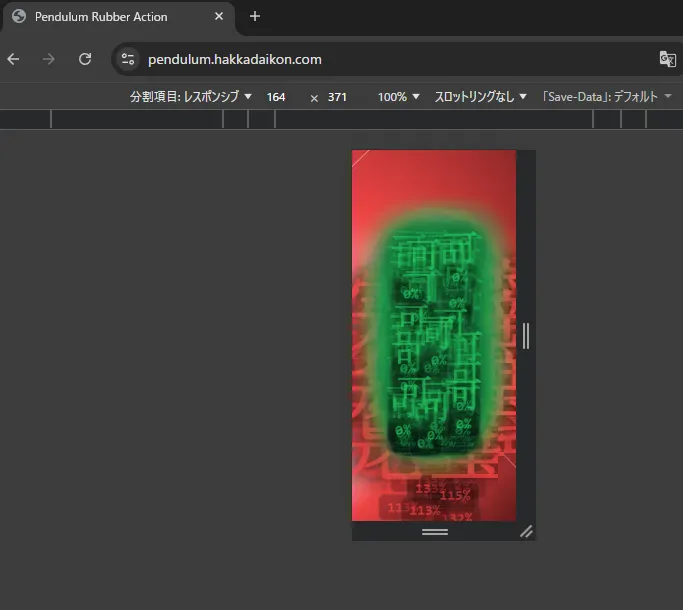The height and width of the screenshot is (610, 683).
Task: Open the Save-Data デフォルト dropdown
Action: pyautogui.click(x=606, y=97)
